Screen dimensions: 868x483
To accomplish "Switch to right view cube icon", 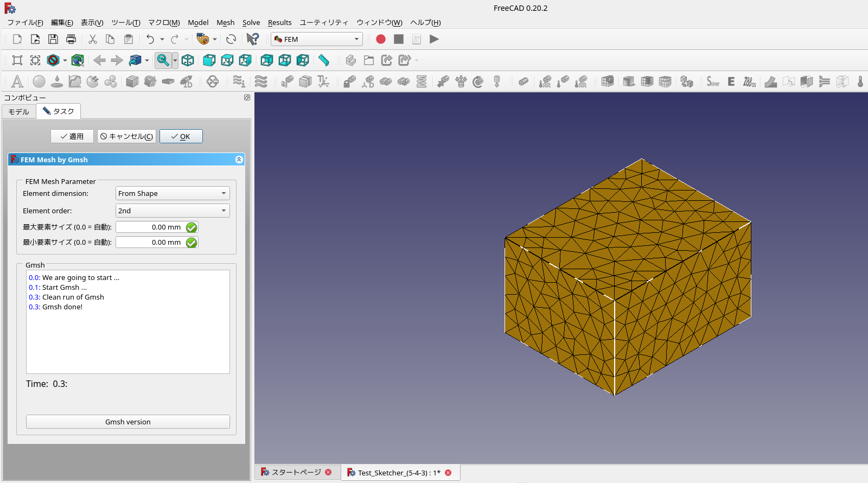I will 245,60.
